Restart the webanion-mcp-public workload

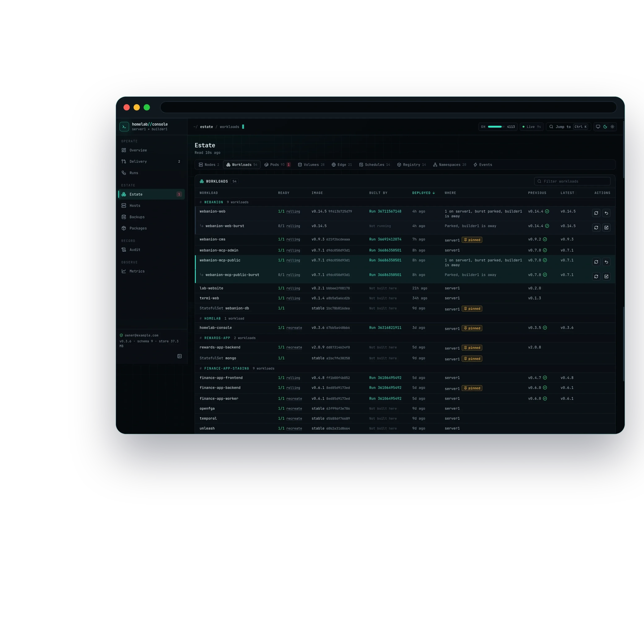tap(596, 262)
